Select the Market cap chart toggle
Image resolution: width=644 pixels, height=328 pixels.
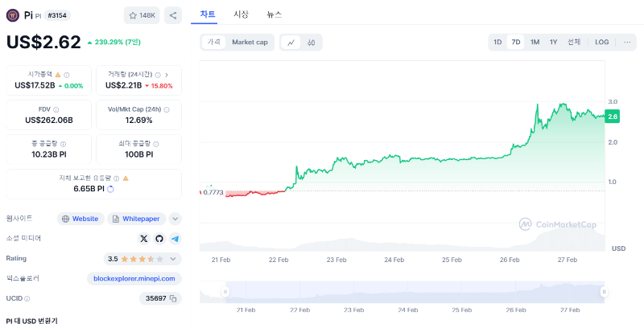tap(250, 43)
